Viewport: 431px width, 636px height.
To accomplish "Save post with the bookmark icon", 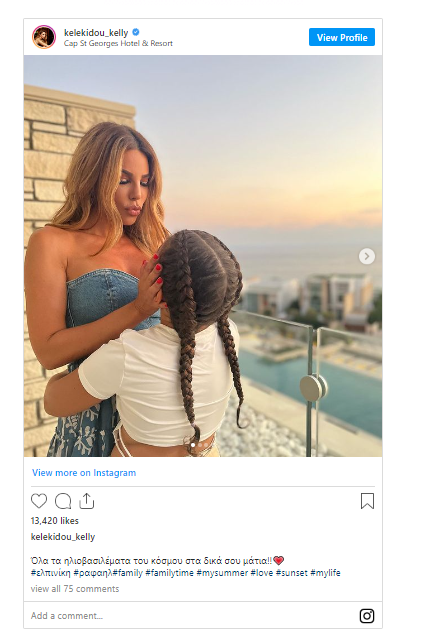I will 367,501.
